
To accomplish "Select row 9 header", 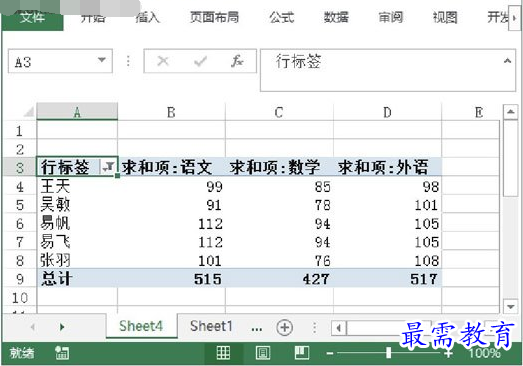I will (x=19, y=279).
